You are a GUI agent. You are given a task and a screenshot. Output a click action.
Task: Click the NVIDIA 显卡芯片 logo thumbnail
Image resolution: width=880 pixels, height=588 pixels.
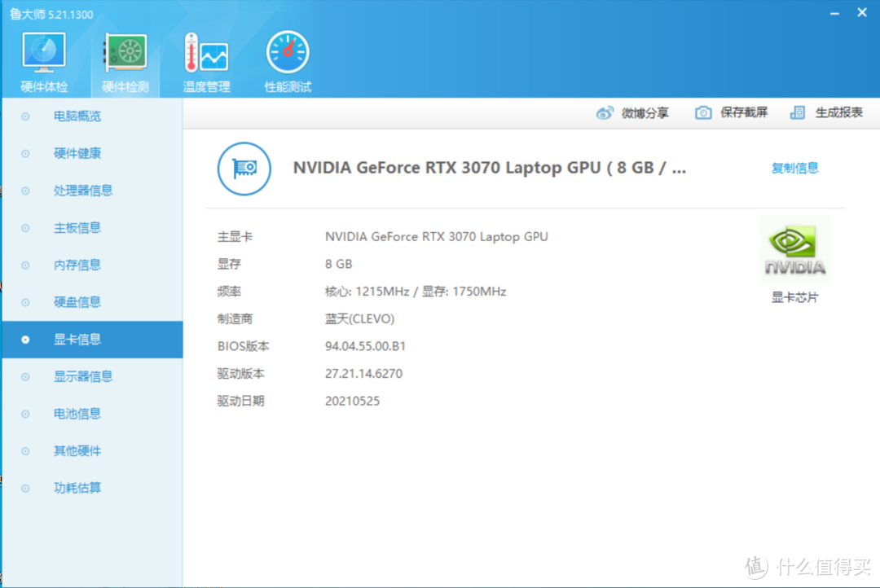pyautogui.click(x=794, y=250)
